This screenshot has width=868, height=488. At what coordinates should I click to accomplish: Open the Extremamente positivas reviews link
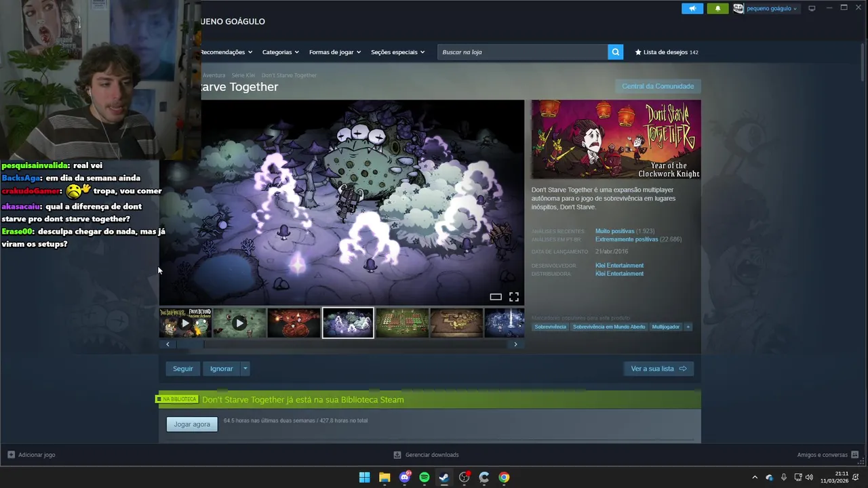[x=627, y=239]
